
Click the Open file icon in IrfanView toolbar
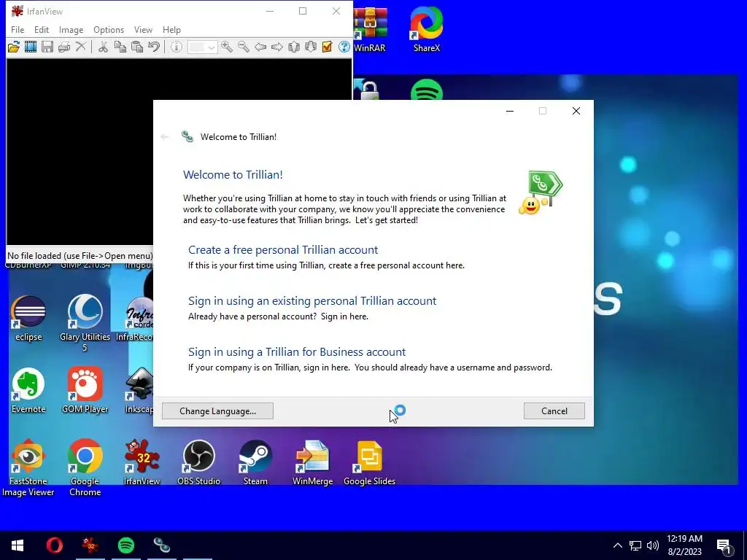point(14,47)
